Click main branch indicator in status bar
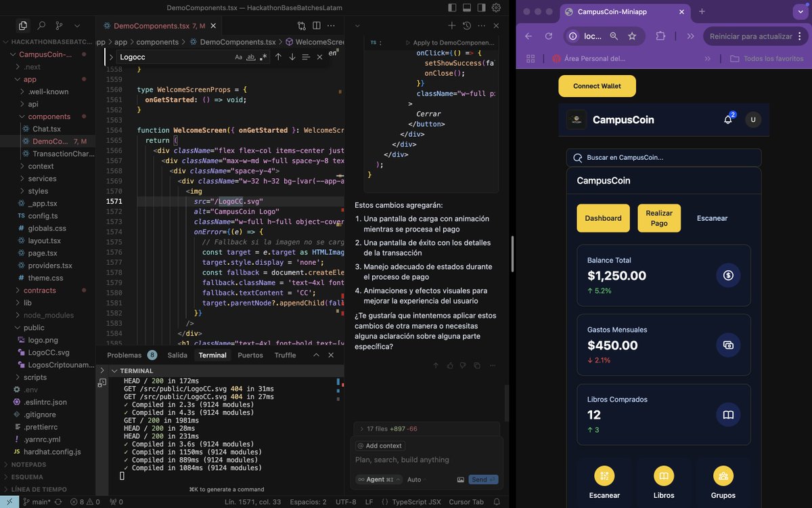The height and width of the screenshot is (508, 812). point(37,502)
